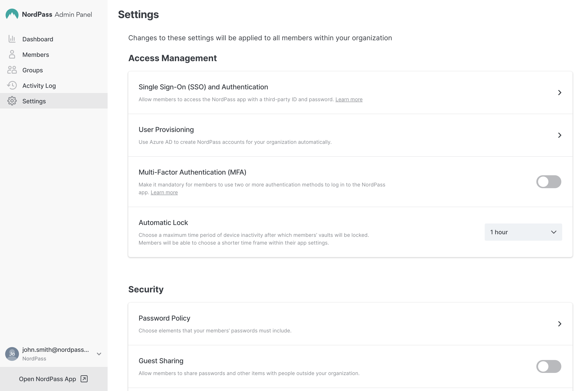Click the Settings gear icon

[x=12, y=101]
